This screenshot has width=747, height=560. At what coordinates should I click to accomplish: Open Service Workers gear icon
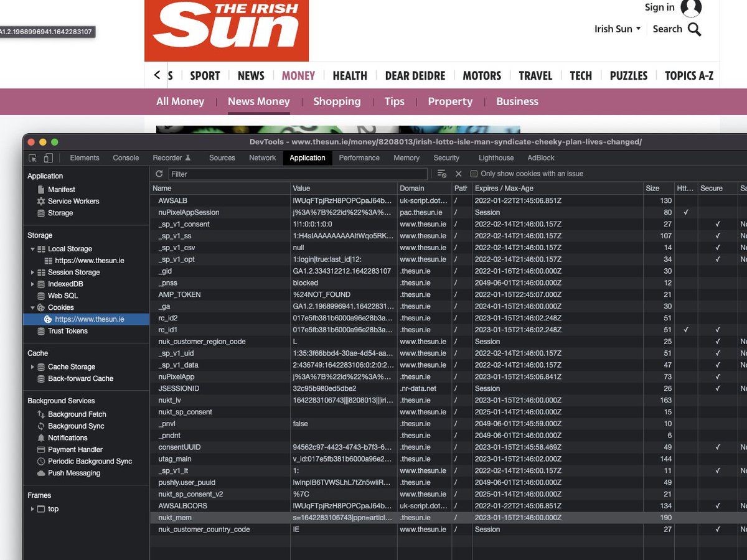point(41,201)
